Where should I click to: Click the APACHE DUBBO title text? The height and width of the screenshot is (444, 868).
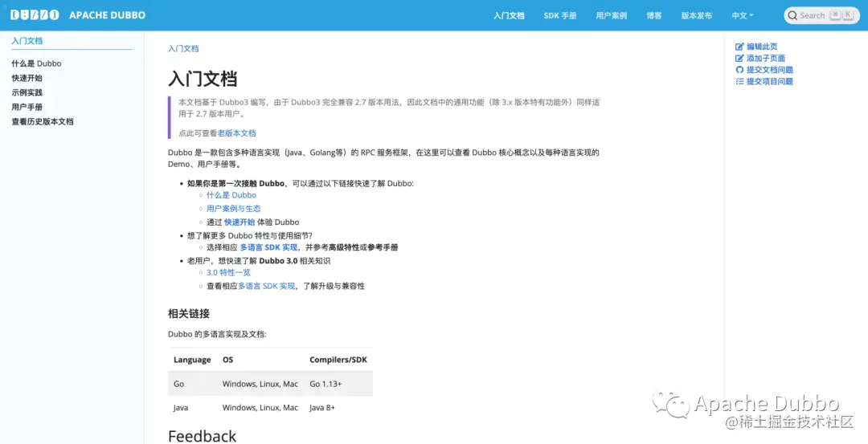coord(108,15)
